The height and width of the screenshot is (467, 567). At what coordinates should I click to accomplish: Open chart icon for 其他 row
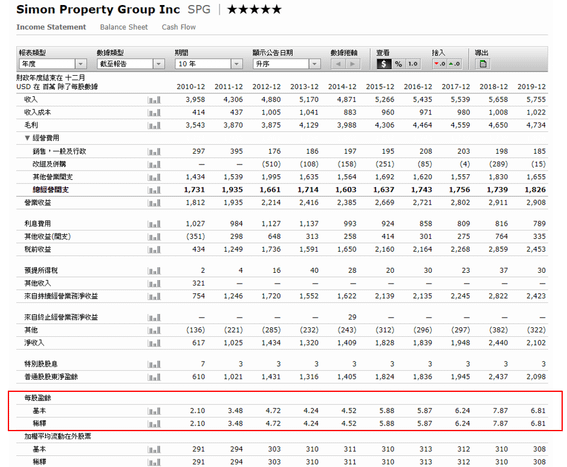(154, 330)
